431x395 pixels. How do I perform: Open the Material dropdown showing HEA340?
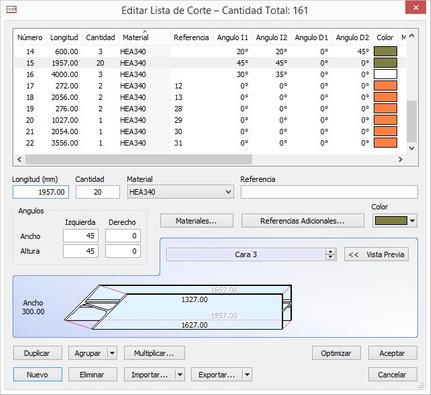coord(180,192)
